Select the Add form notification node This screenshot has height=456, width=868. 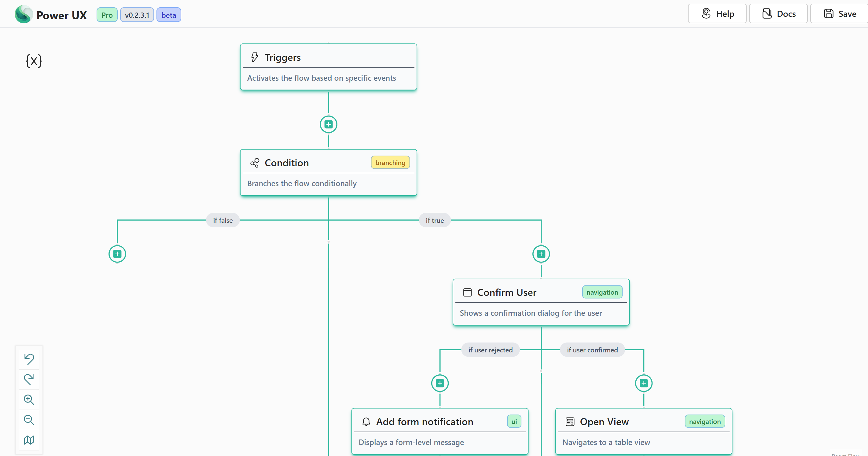click(x=440, y=432)
